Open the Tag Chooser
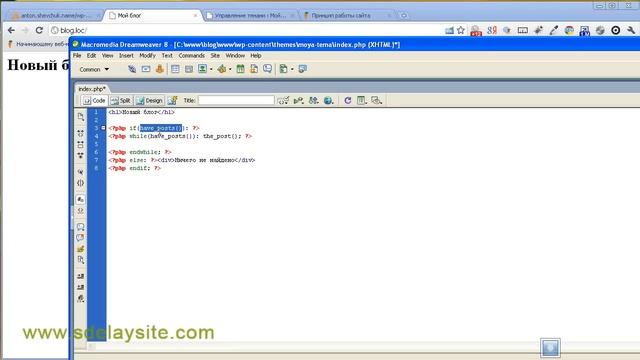Viewport: 640px width, 360px height. (x=302, y=69)
